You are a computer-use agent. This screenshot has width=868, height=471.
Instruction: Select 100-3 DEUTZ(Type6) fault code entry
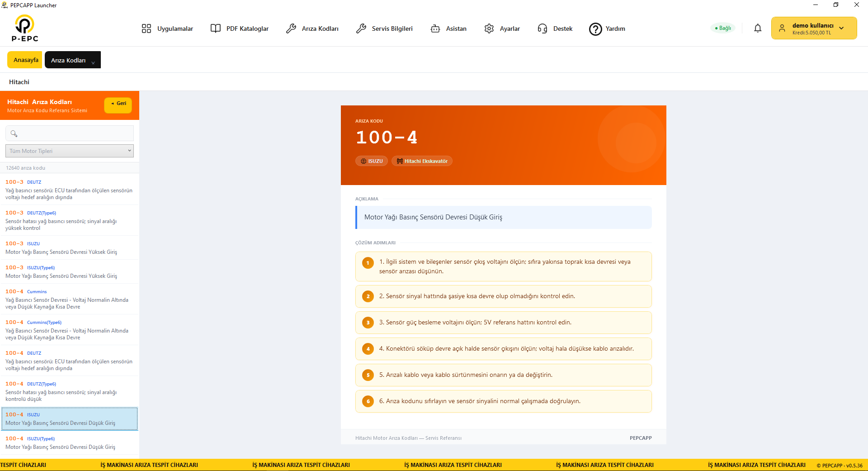70,220
